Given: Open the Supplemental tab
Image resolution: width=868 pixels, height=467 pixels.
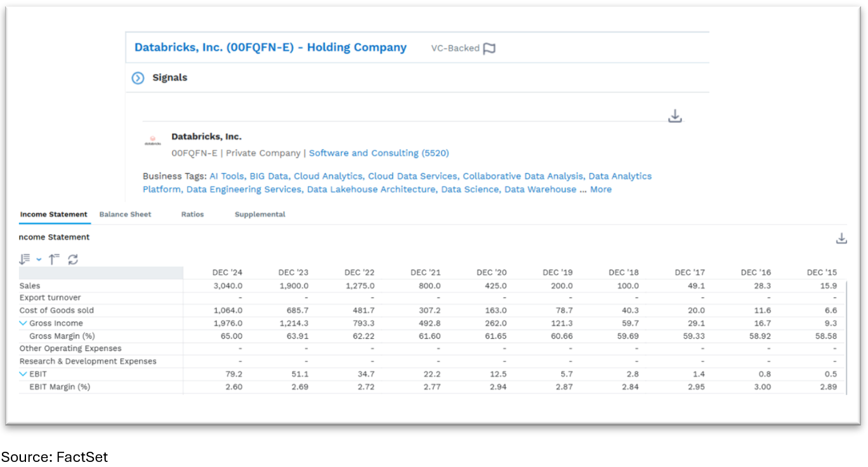Looking at the screenshot, I should 260,214.
